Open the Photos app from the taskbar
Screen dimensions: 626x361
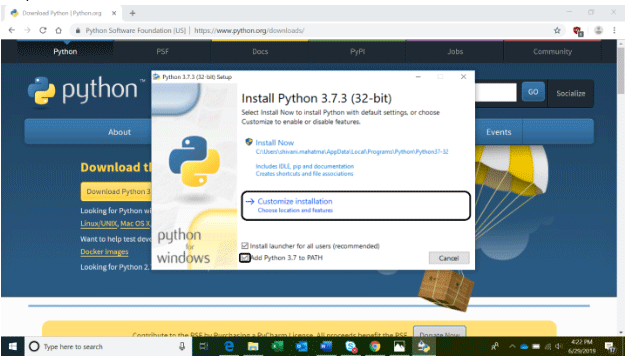[399, 346]
